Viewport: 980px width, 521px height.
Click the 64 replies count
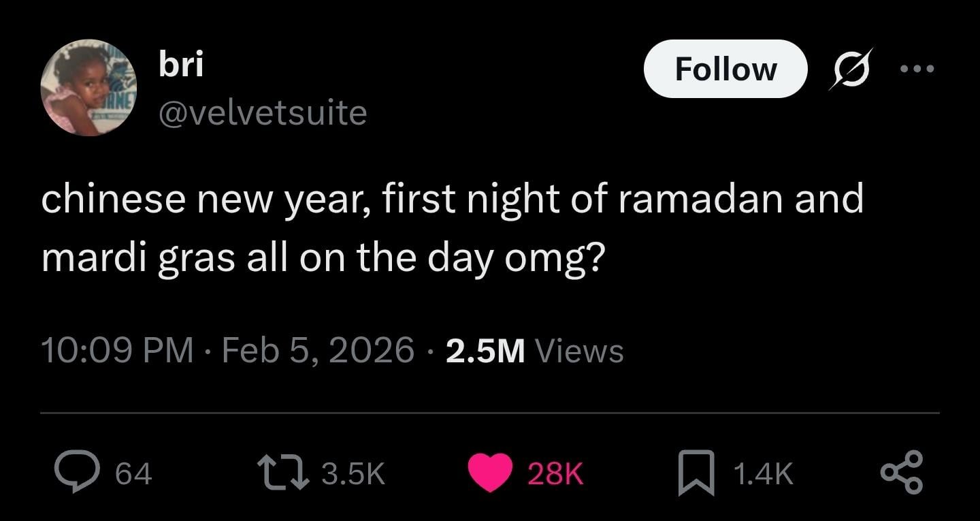click(133, 473)
